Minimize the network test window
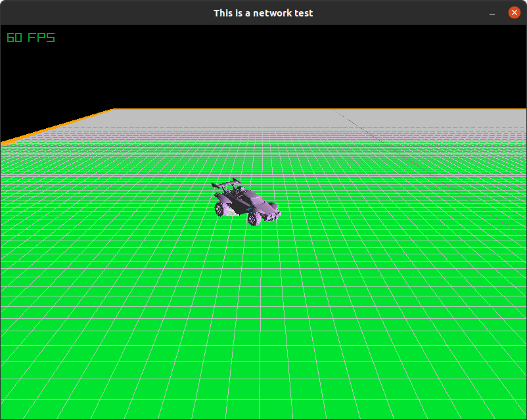 pos(492,12)
